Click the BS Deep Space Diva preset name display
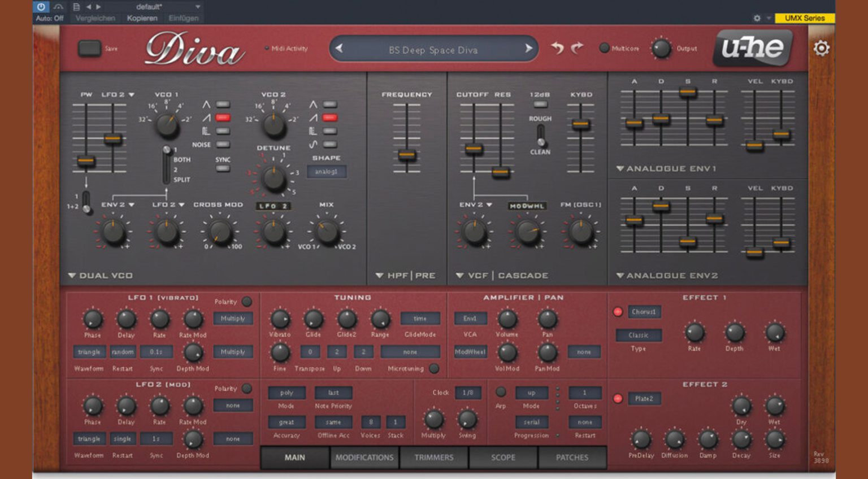The height and width of the screenshot is (479, 868). click(433, 50)
